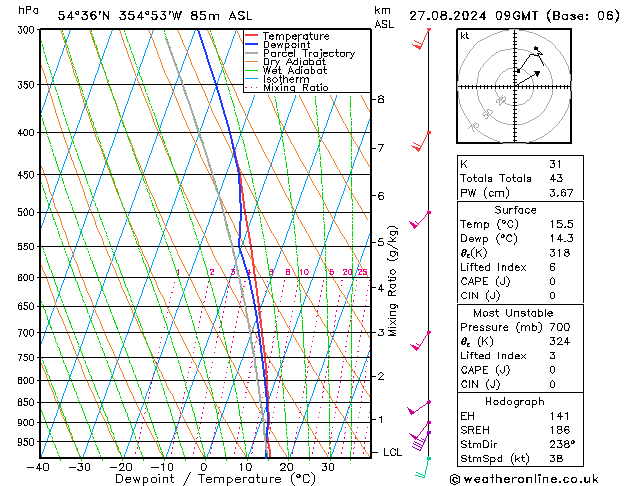The width and height of the screenshot is (629, 486).
Task: Click the 500 hPa pressure axis label
Action: coord(26,212)
